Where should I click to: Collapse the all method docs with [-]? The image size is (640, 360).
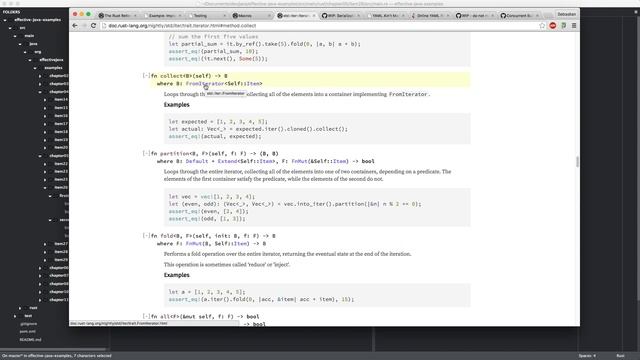pos(146,316)
